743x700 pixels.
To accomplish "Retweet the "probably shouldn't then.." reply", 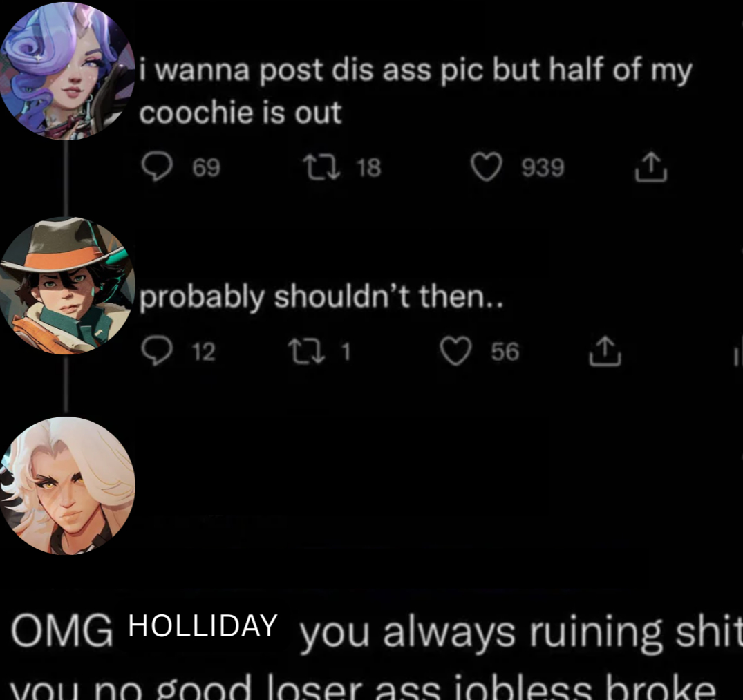I will [307, 352].
